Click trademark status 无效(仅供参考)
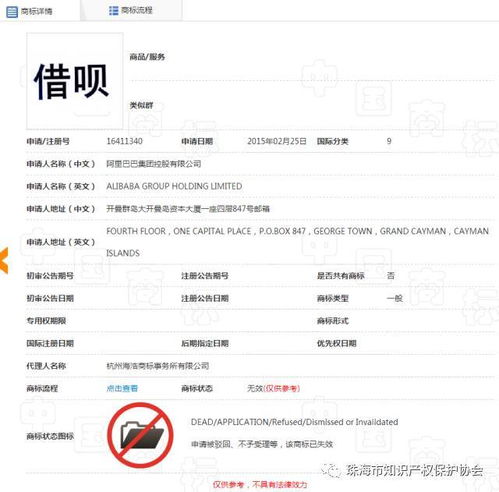The height and width of the screenshot is (492, 499). click(273, 388)
